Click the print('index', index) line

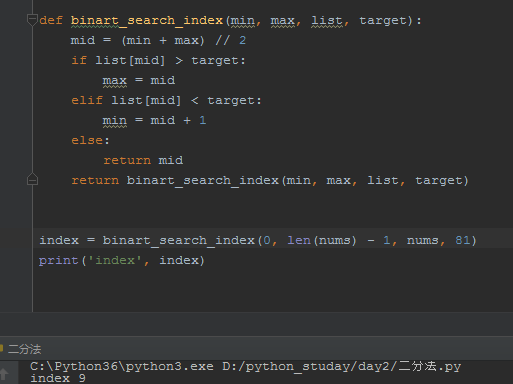tap(122, 261)
